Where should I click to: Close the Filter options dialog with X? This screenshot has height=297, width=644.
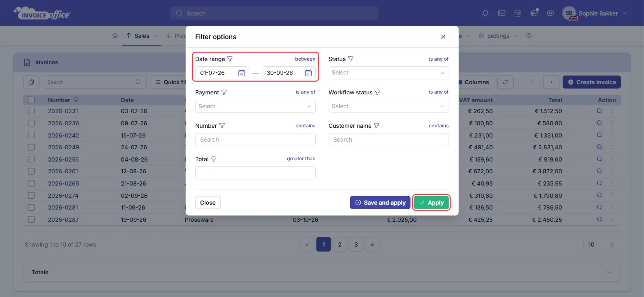tap(443, 37)
